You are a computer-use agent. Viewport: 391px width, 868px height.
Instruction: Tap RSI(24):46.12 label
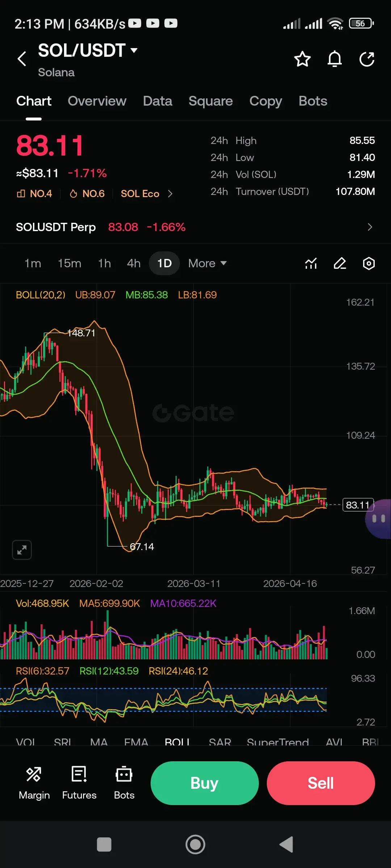[178, 671]
